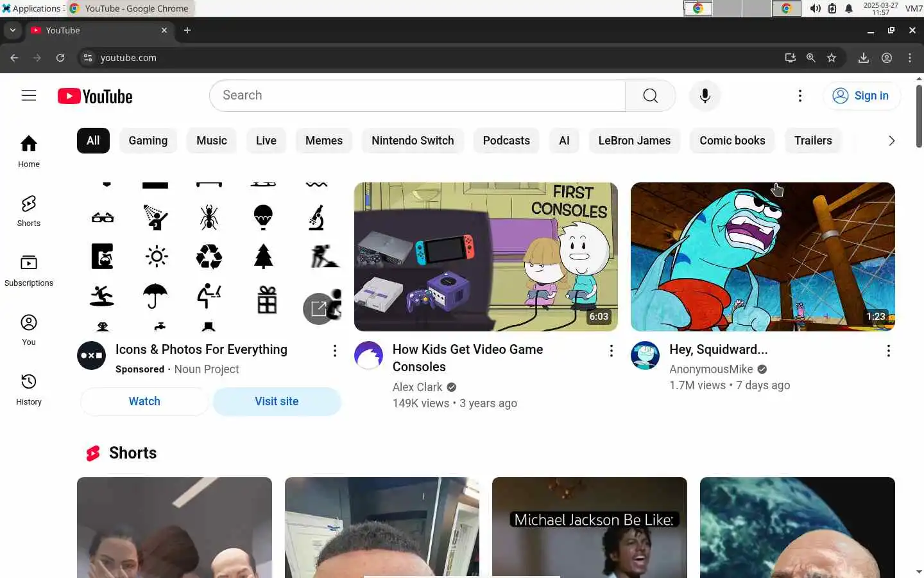Viewport: 924px width, 578px height.
Task: Click the Sign in button
Action: click(x=861, y=96)
